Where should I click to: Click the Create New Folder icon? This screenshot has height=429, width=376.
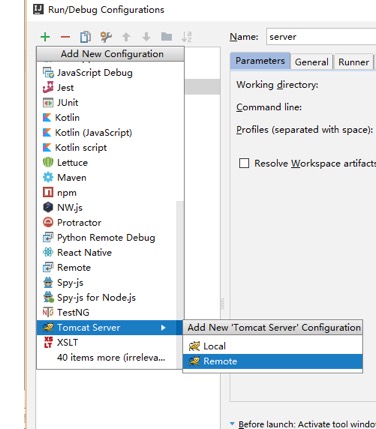click(x=167, y=37)
